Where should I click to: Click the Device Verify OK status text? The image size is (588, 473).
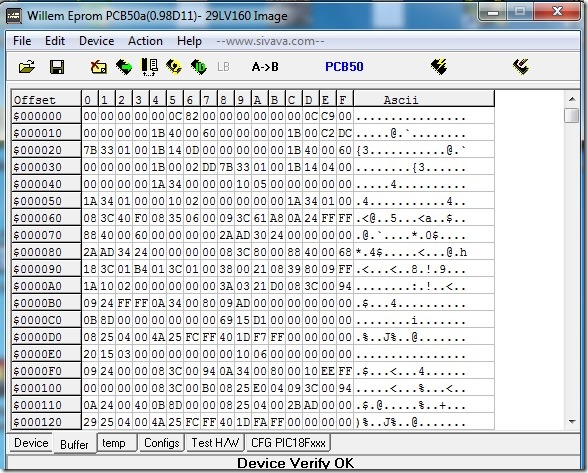[x=296, y=463]
